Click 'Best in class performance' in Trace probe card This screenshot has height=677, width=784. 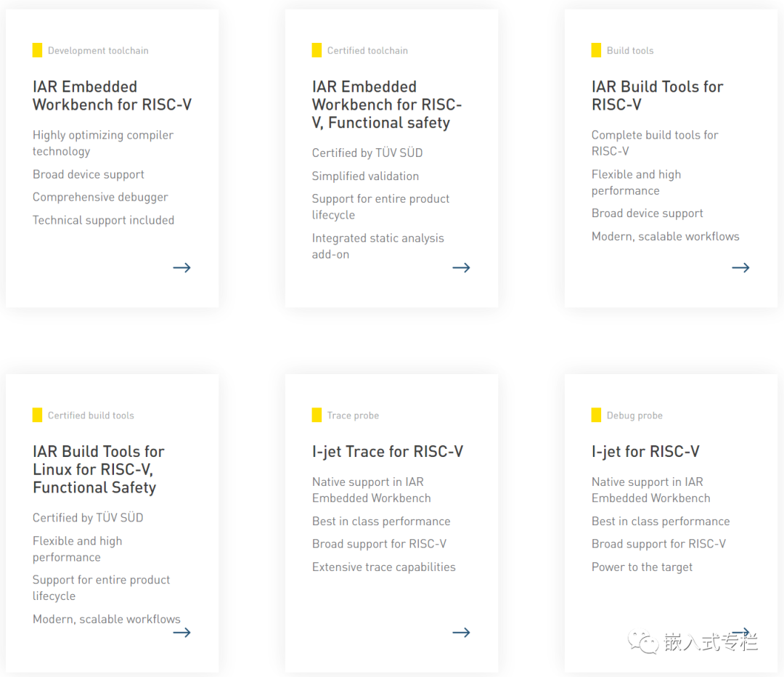(x=382, y=522)
